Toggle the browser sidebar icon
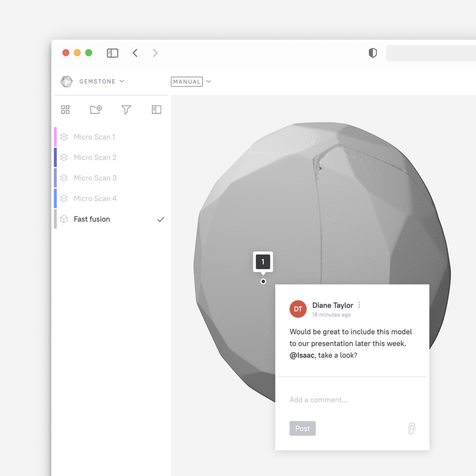 [112, 53]
